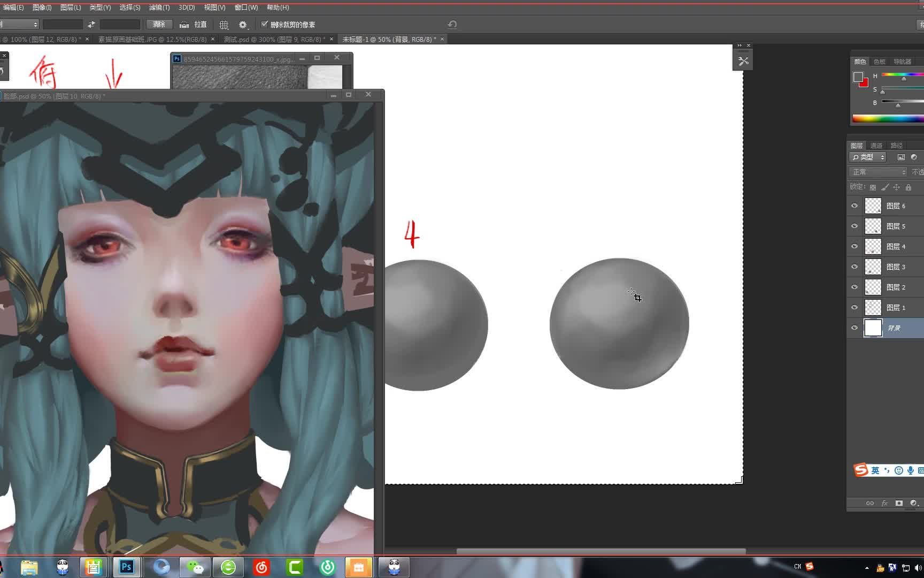Click the Photoshop icon in the taskbar
The height and width of the screenshot is (578, 924).
pos(126,566)
